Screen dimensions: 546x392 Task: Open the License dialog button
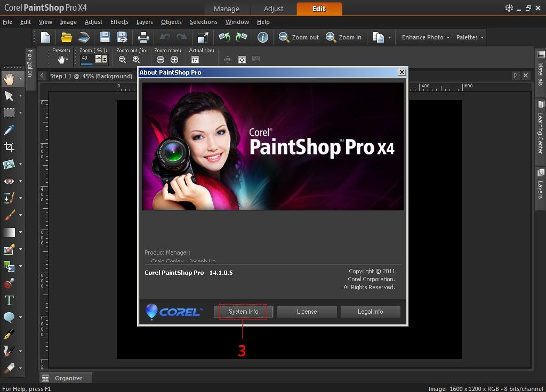(x=307, y=312)
